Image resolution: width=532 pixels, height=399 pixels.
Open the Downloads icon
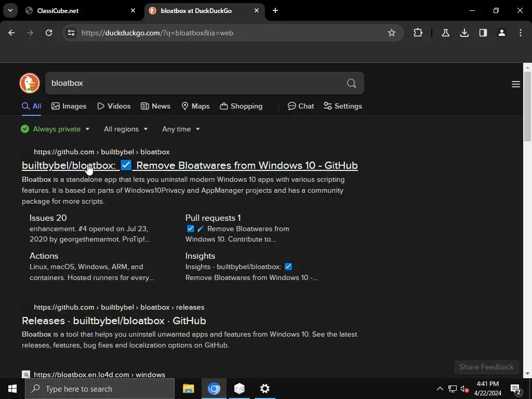pos(464,33)
